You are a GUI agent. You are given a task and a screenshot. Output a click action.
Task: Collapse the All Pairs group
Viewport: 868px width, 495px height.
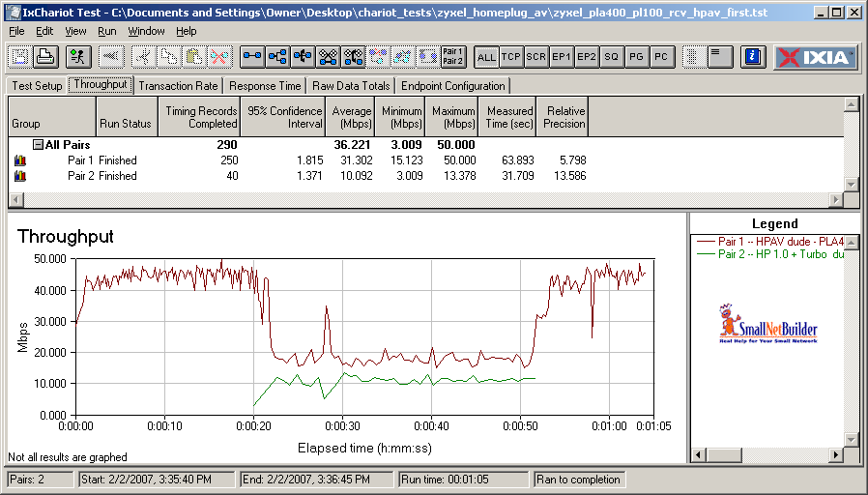(38, 145)
